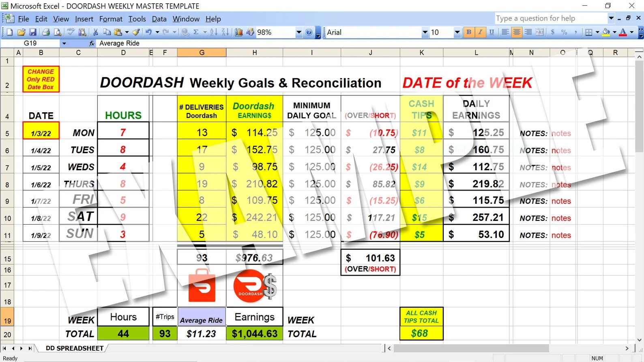Viewport: 644px width, 362px height.
Task: Launch the Chart Wizard
Action: (x=239, y=32)
